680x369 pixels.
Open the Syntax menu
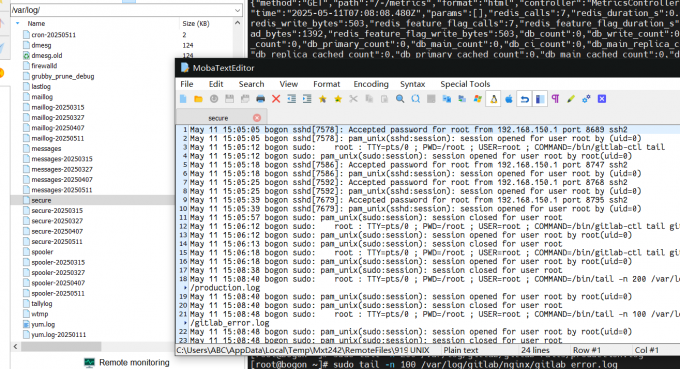pos(412,84)
